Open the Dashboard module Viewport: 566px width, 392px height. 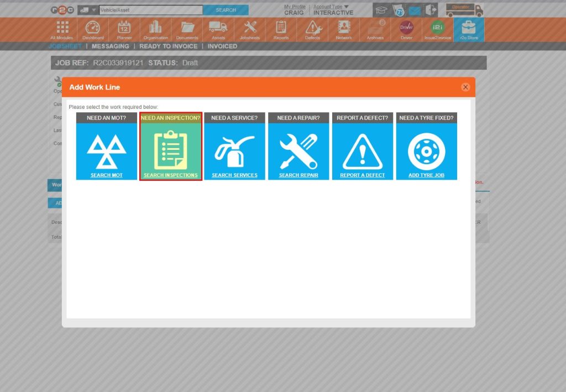92,29
